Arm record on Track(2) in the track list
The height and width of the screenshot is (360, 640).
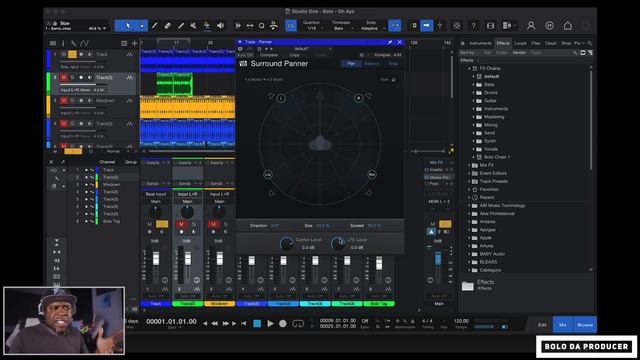[81, 78]
